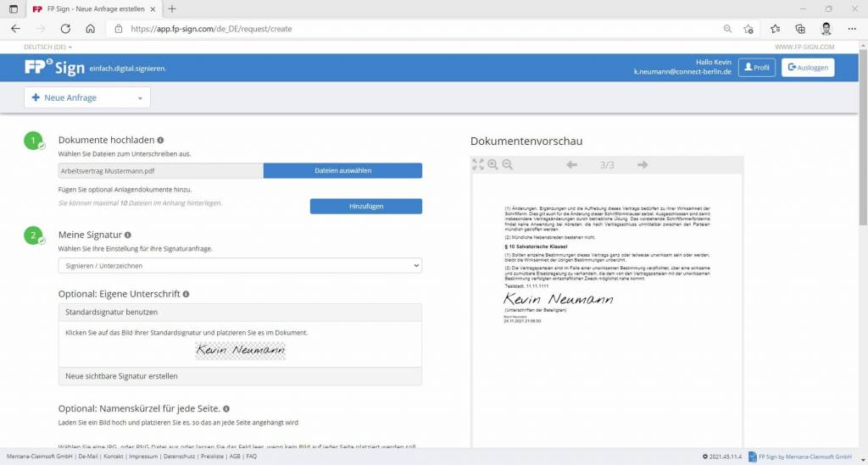Open the Profil page
The width and height of the screenshot is (868, 465).
tap(756, 68)
